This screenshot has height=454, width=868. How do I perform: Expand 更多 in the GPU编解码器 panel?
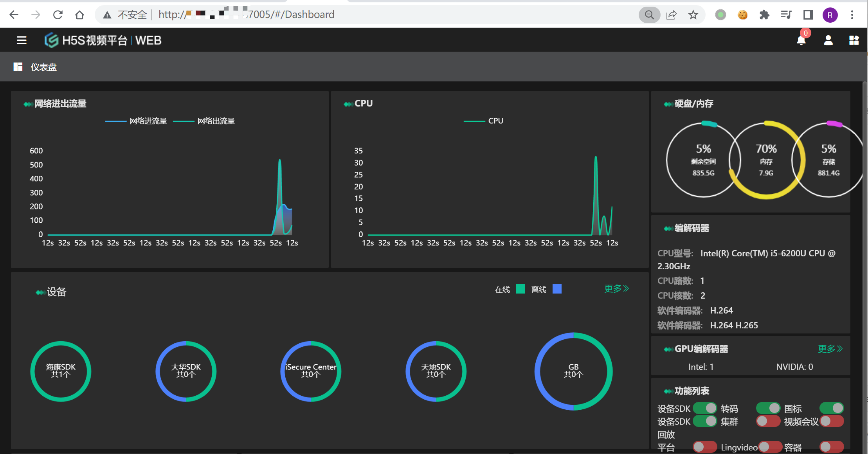[830, 349]
